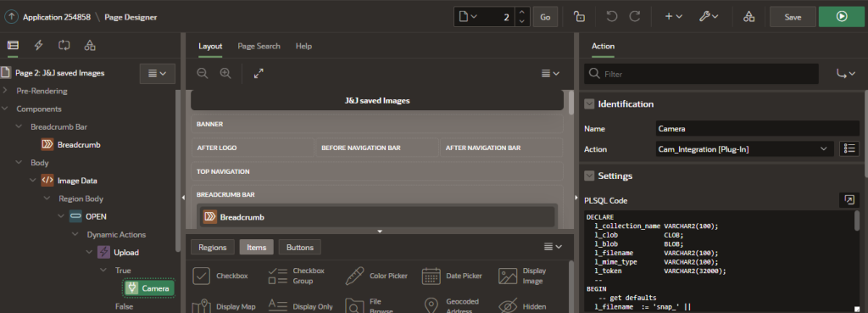Switch to the Help tab
The width and height of the screenshot is (868, 313).
[x=303, y=46]
